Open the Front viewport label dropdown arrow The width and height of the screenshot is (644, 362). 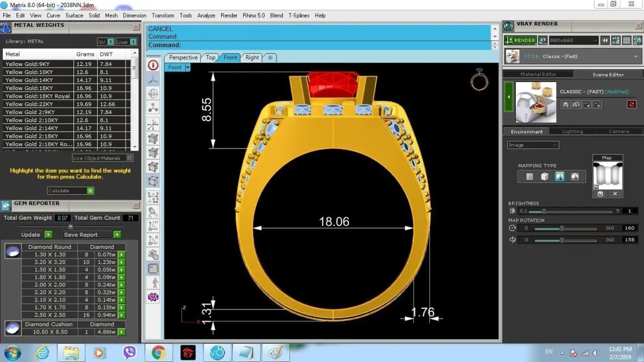[187, 68]
